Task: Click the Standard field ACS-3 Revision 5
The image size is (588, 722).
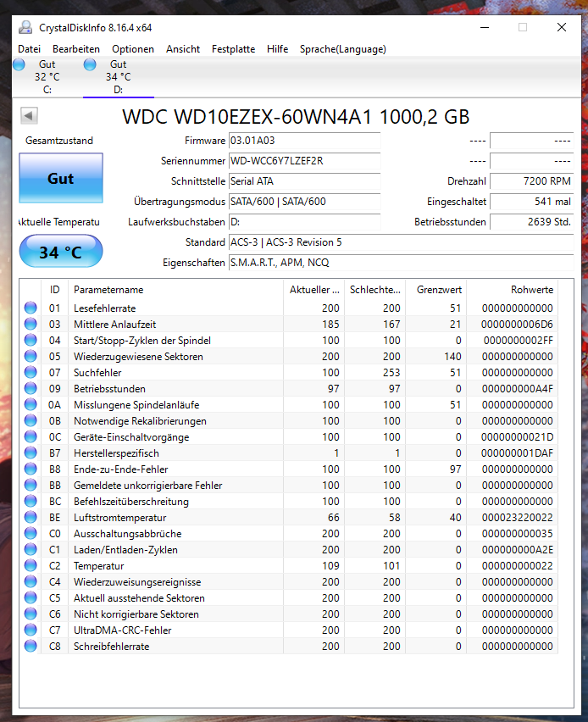Action: (401, 242)
